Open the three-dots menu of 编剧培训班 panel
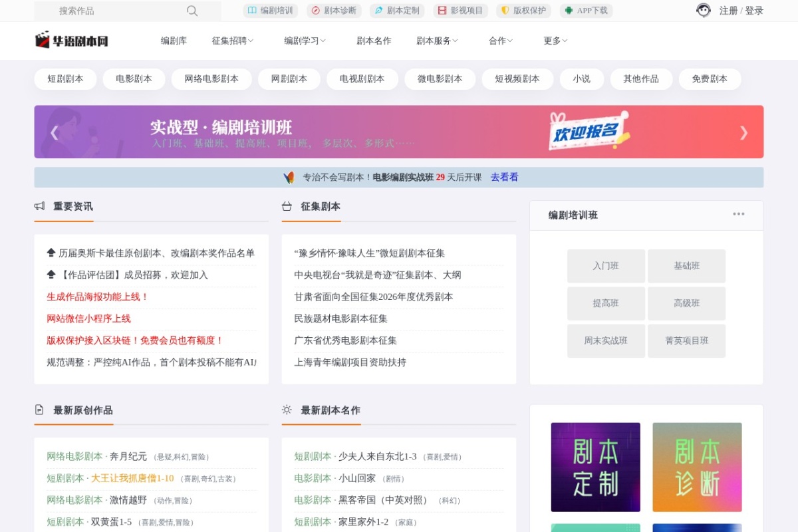Image resolution: width=798 pixels, height=532 pixels. pos(739,214)
